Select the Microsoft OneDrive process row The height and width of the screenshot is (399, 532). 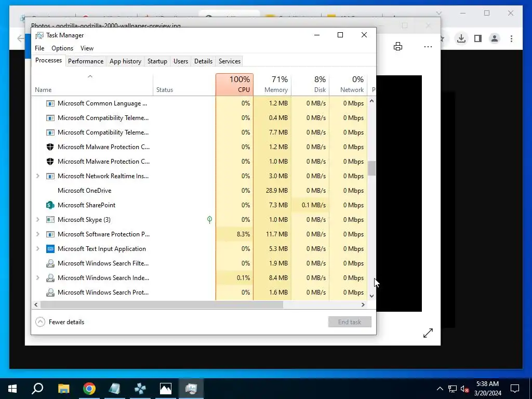(x=199, y=191)
